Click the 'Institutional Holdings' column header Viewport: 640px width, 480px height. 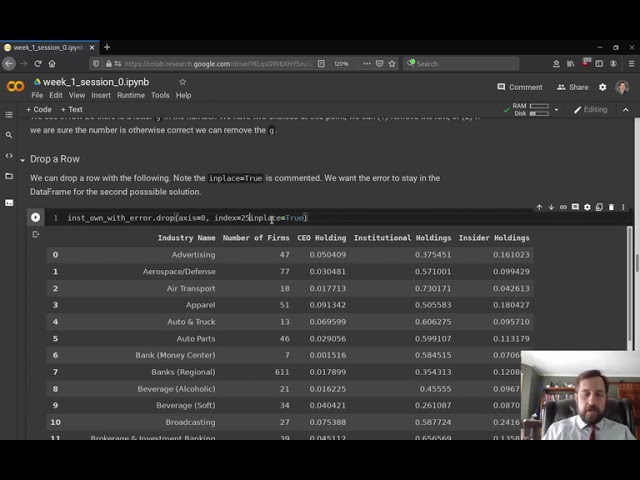pos(402,238)
